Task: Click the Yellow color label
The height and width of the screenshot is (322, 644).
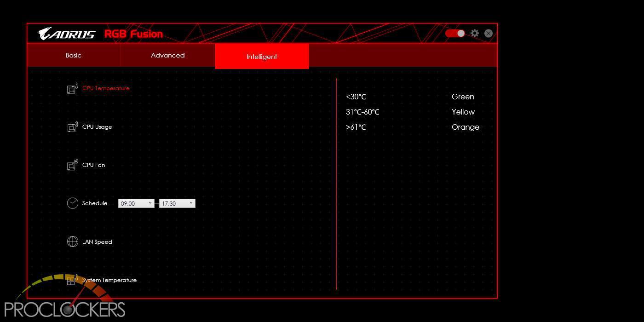Action: [x=463, y=112]
